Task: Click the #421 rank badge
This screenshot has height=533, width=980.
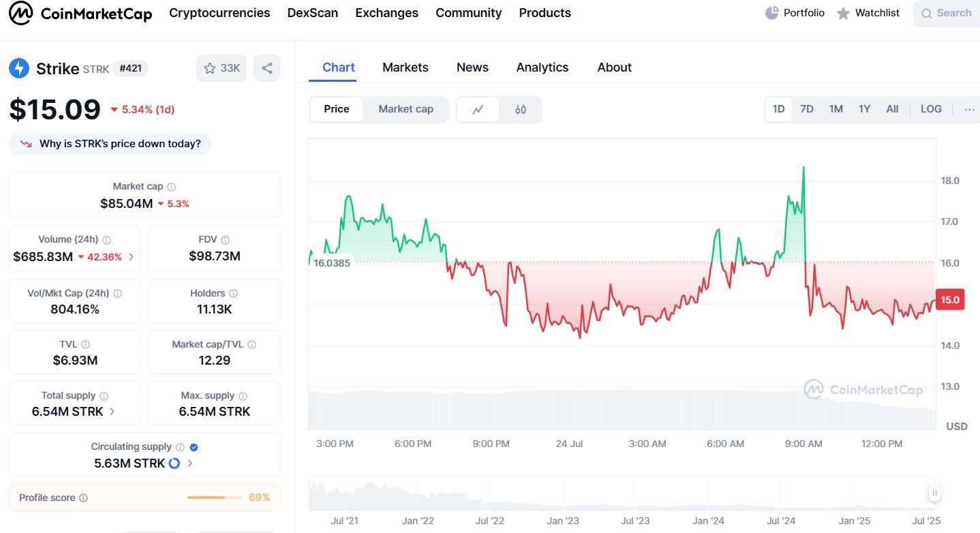Action: [x=130, y=68]
